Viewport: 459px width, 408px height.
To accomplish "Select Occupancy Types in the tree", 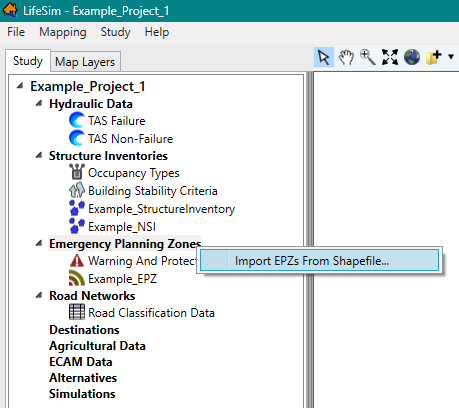I will pos(134,173).
